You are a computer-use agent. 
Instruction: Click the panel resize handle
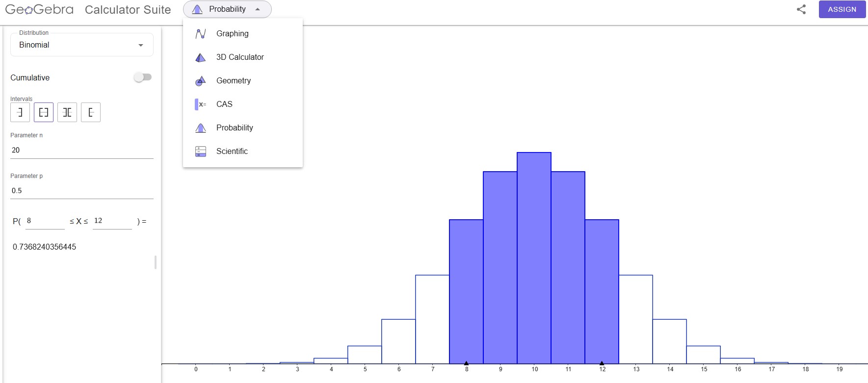click(x=156, y=262)
